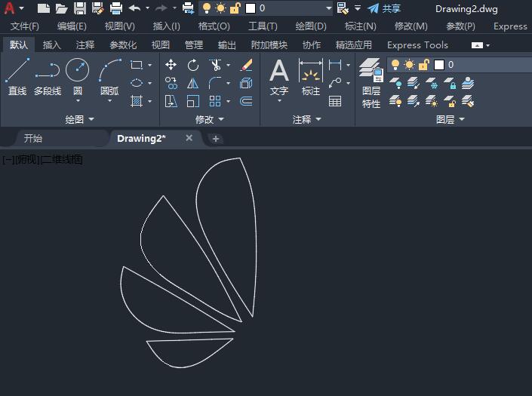Activate the Mirror tool

pyautogui.click(x=192, y=83)
